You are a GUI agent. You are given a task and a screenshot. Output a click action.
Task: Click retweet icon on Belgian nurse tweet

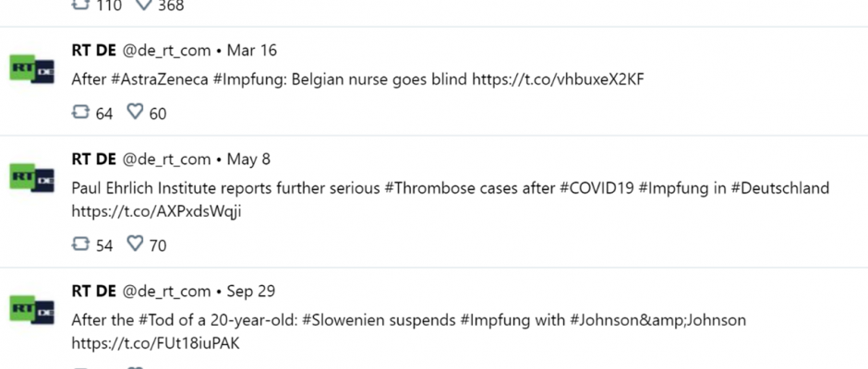81,113
